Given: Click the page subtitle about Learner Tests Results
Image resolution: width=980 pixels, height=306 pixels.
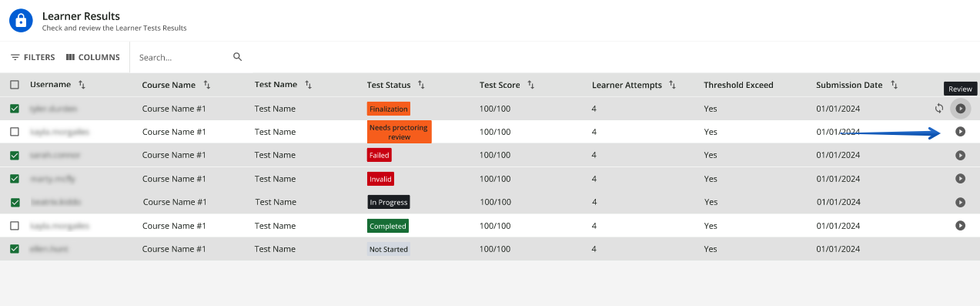Looking at the screenshot, I should [x=114, y=28].
